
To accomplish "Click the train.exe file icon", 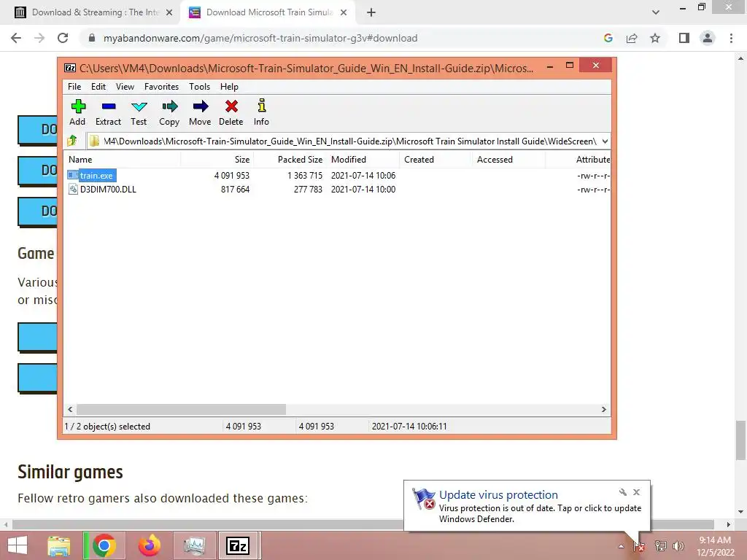I will pyautogui.click(x=72, y=175).
